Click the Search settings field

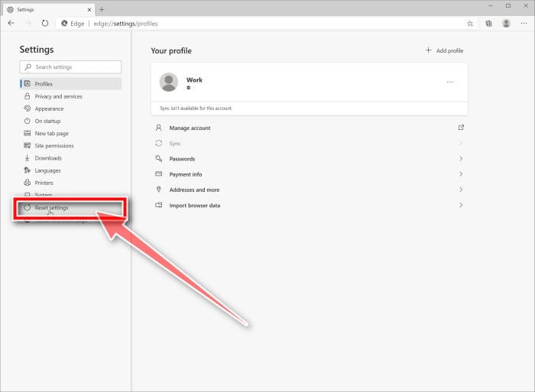70,67
